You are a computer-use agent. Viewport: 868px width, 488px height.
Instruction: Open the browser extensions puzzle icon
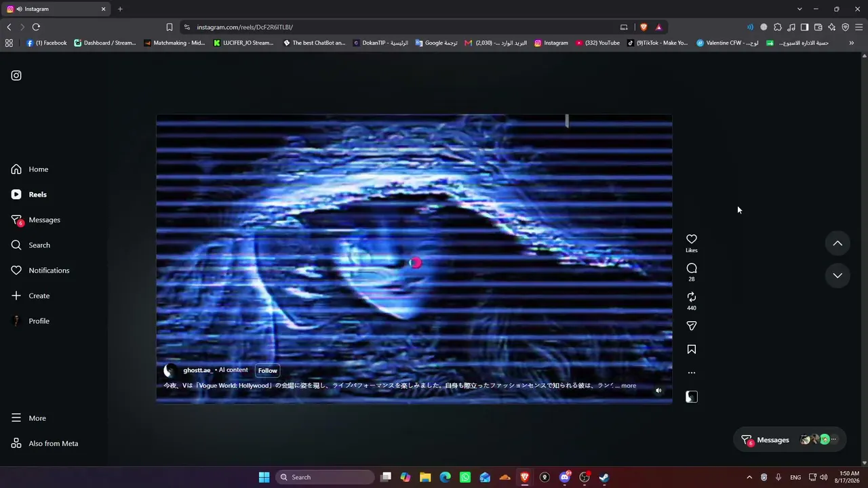(778, 27)
